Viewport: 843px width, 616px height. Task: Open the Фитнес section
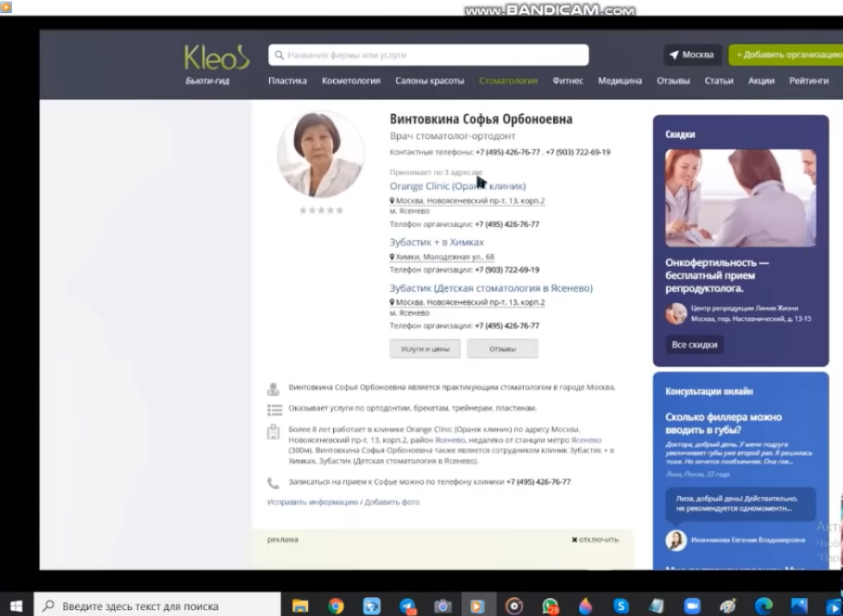[568, 80]
